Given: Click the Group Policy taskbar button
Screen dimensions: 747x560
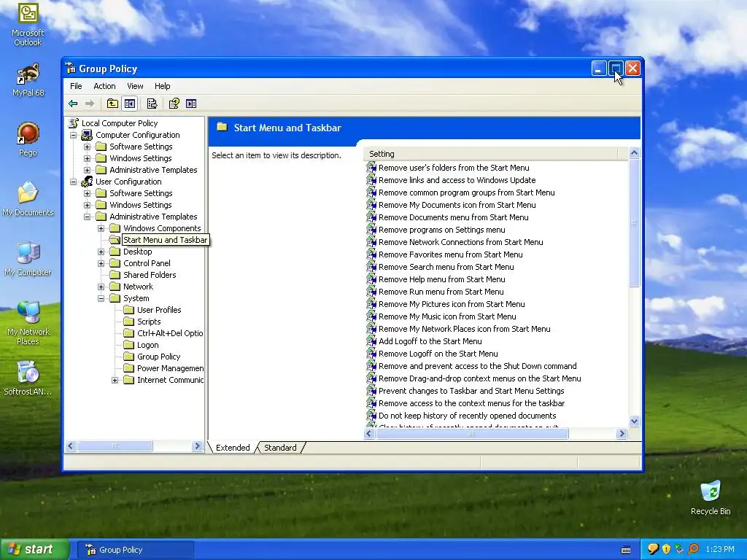Looking at the screenshot, I should point(135,550).
